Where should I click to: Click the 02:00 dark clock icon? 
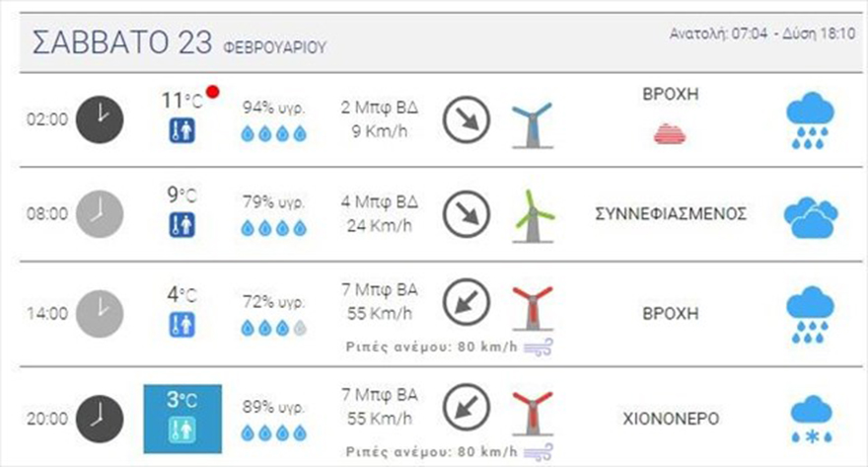pyautogui.click(x=101, y=118)
